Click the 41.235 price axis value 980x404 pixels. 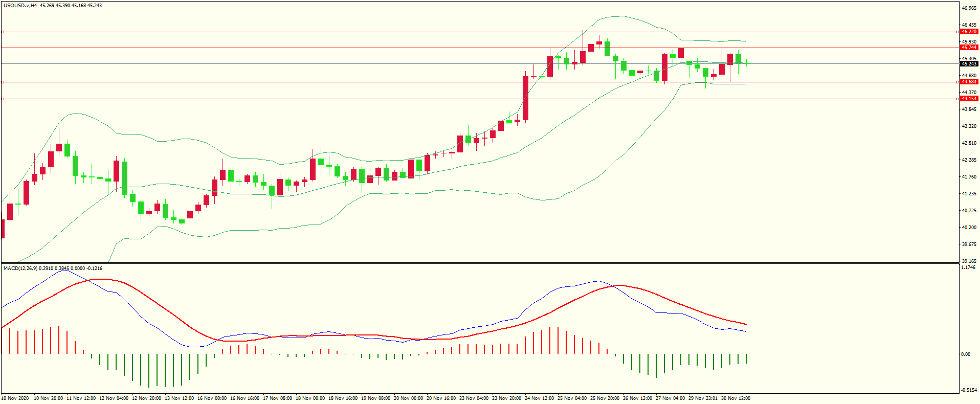[x=969, y=194]
